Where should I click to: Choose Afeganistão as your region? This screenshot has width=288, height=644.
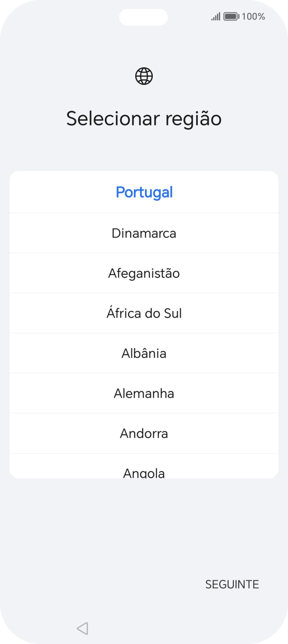144,273
